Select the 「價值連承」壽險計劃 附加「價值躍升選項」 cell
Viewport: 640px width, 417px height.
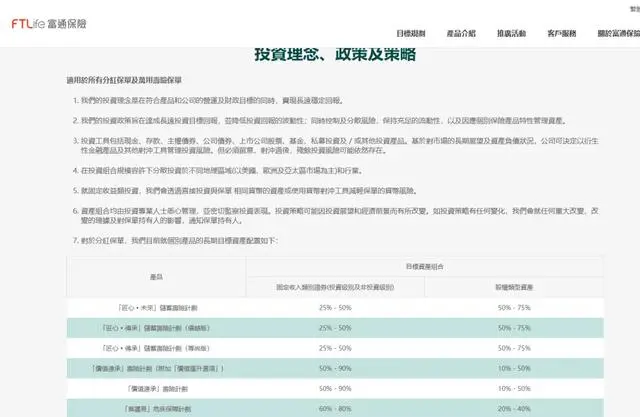click(x=157, y=368)
